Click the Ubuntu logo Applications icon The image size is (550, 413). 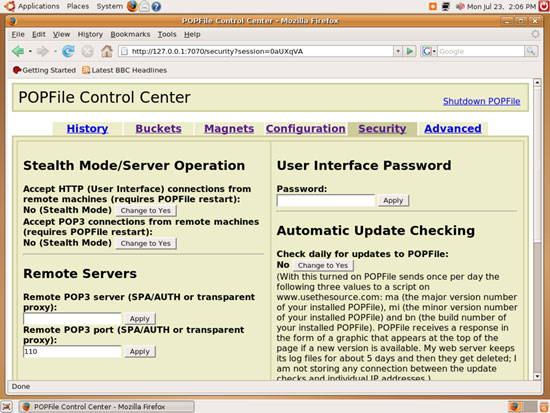point(10,6)
